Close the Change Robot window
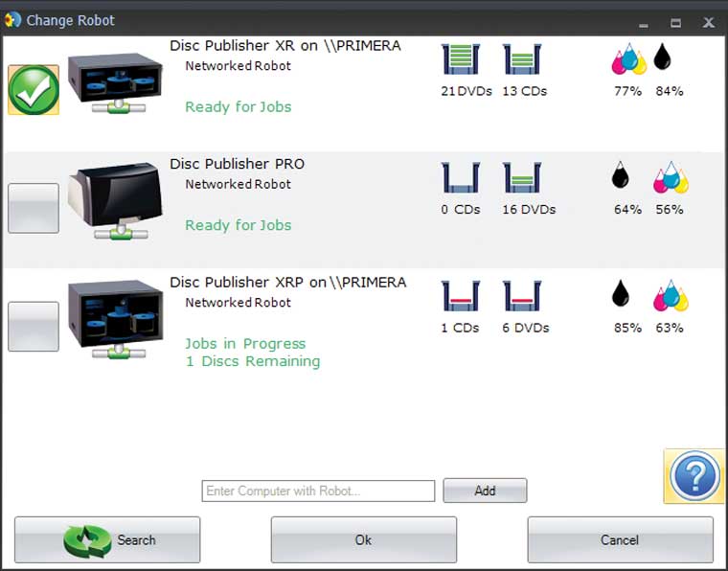This screenshot has height=571, width=728. point(709,22)
